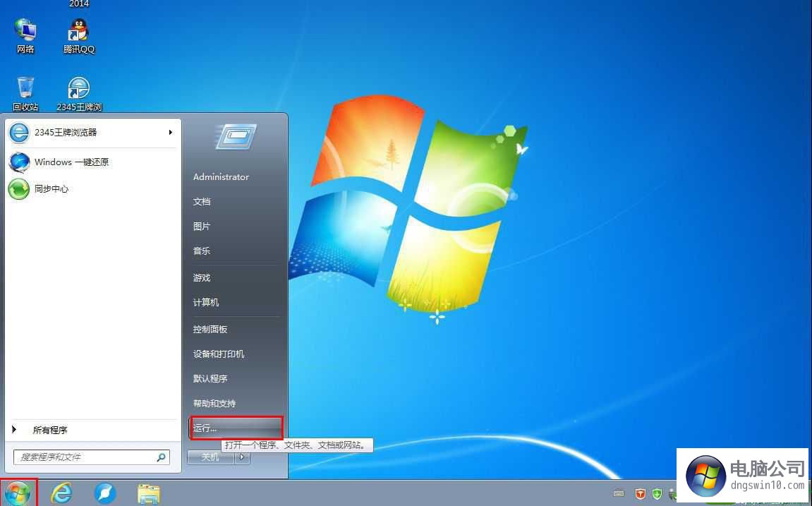Open 文档 in the Start menu
This screenshot has width=812, height=506.
(x=202, y=201)
